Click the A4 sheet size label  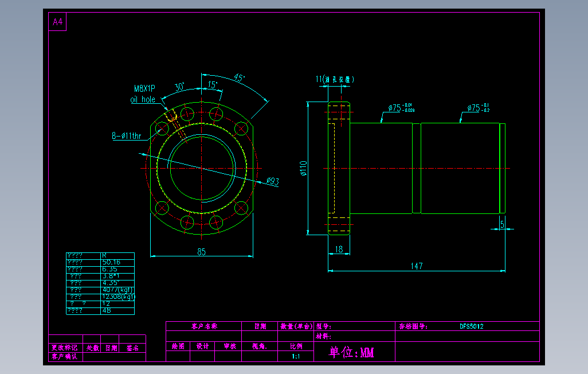tap(57, 22)
